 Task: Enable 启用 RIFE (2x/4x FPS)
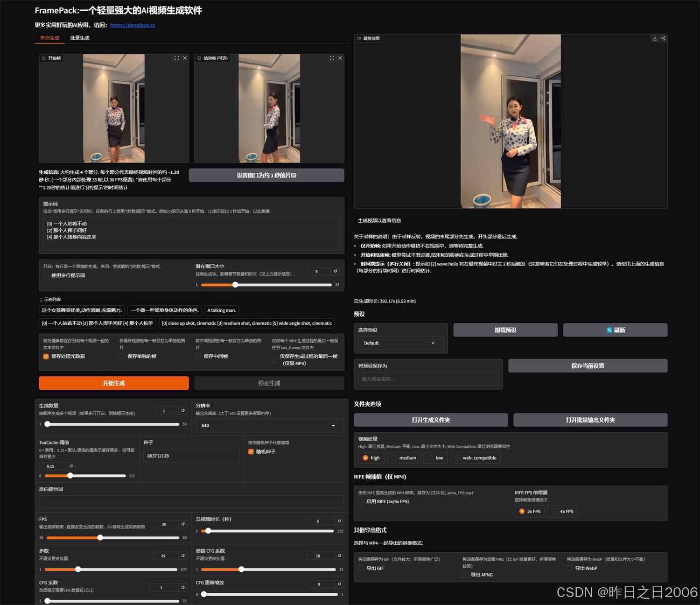[x=361, y=501]
